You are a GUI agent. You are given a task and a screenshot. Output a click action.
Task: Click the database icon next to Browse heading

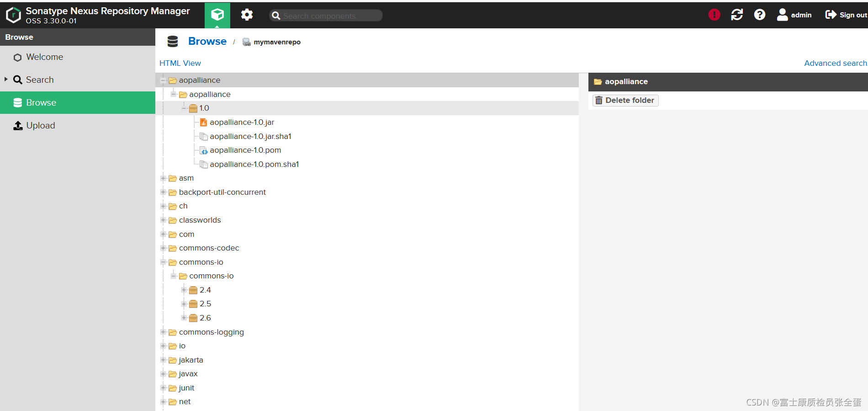click(x=173, y=42)
